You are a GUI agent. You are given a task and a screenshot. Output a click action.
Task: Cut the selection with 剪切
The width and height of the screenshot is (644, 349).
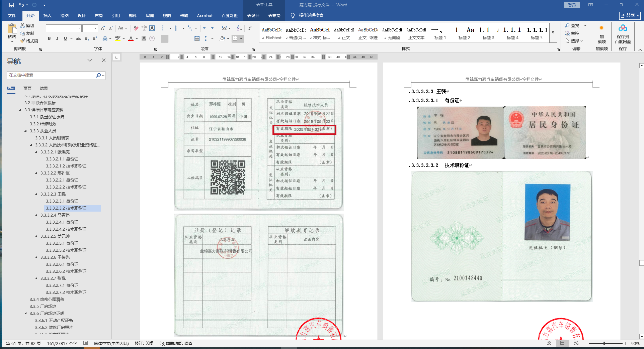pos(27,25)
